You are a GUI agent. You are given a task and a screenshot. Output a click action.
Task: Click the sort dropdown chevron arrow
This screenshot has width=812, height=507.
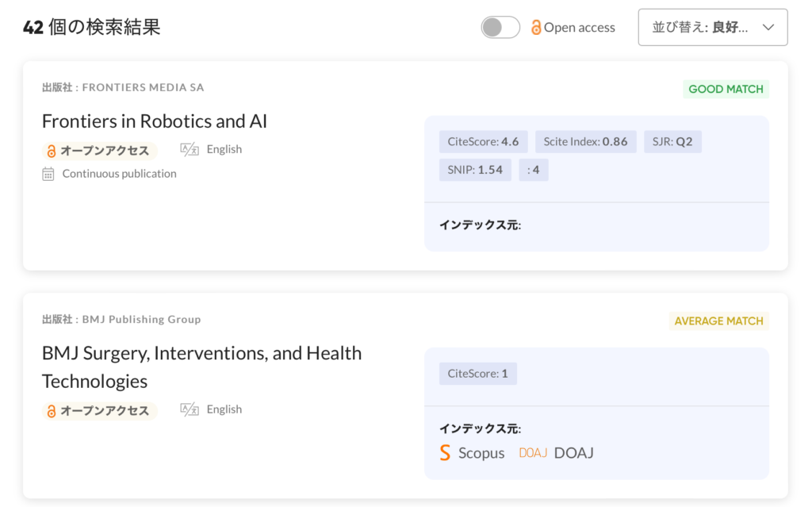coord(768,27)
